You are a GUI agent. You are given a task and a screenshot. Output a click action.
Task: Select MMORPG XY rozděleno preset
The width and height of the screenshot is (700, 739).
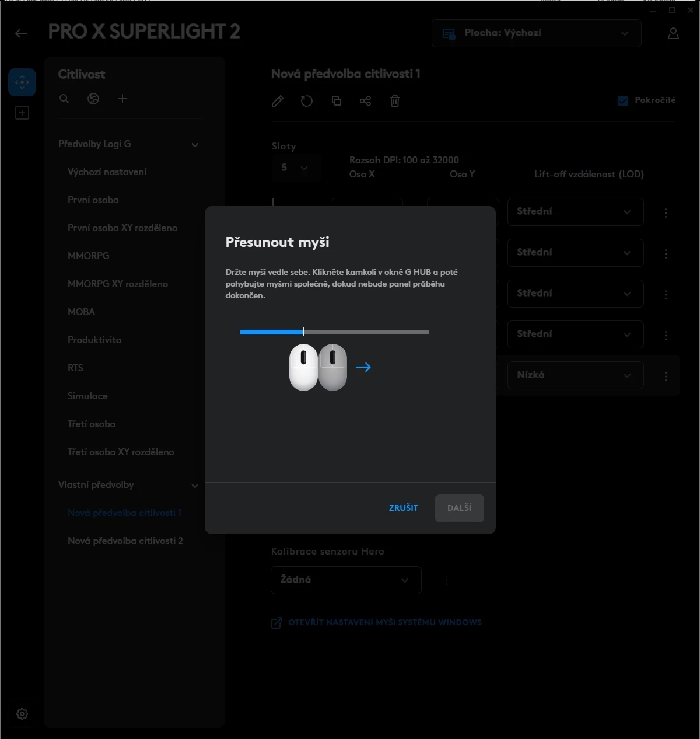pyautogui.click(x=118, y=284)
